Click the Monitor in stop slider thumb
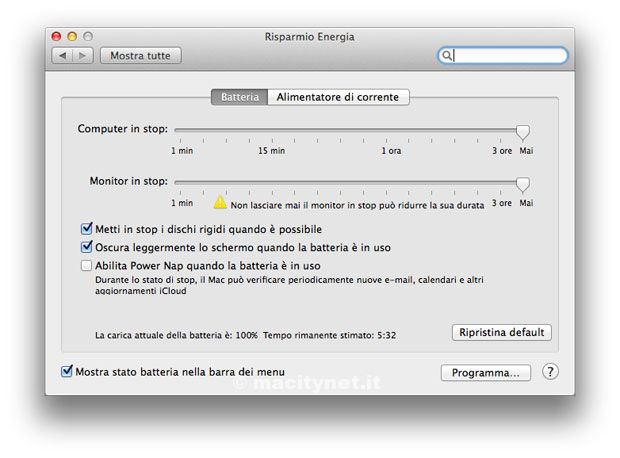This screenshot has width=620, height=458. 523,184
